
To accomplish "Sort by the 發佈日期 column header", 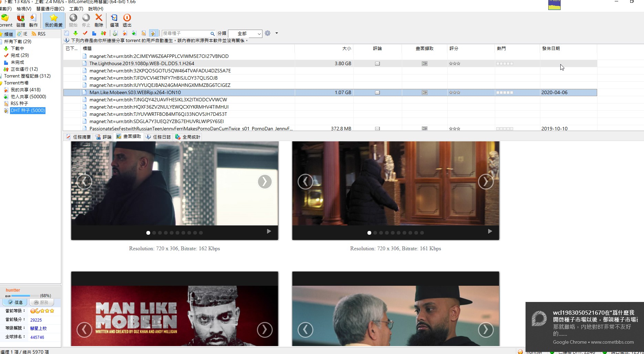I will pyautogui.click(x=568, y=48).
